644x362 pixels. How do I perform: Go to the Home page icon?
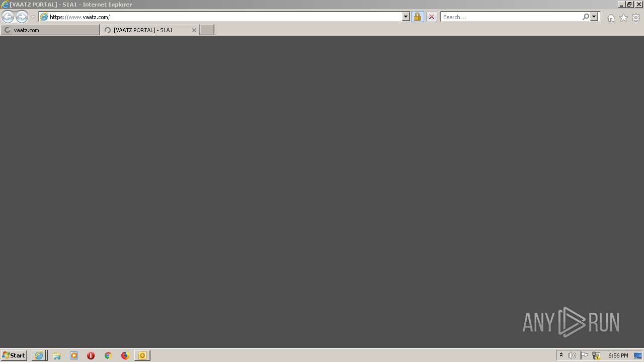coord(611,18)
